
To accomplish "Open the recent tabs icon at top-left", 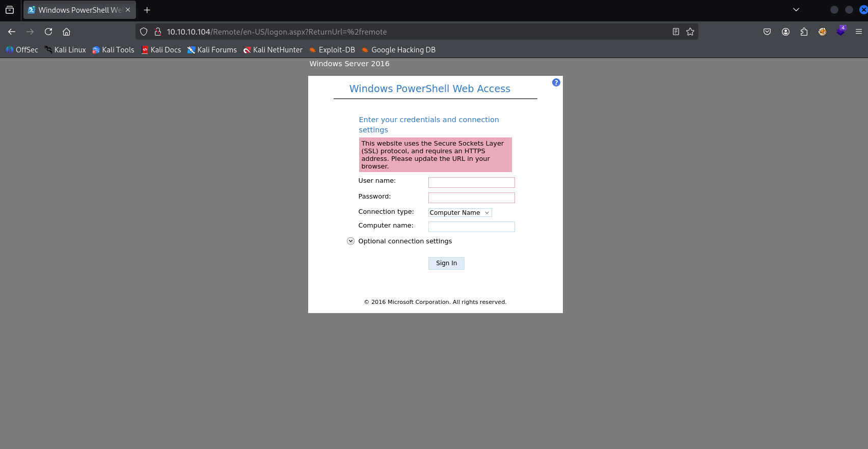I will pyautogui.click(x=10, y=10).
